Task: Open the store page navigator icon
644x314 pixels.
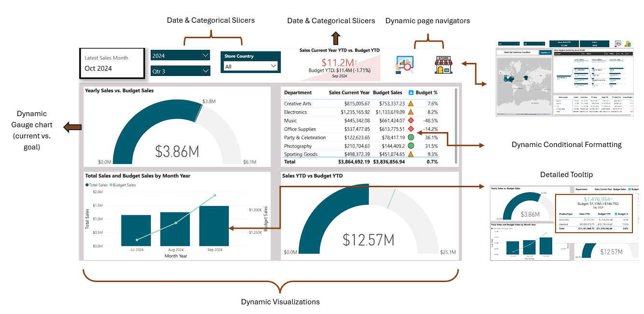Action: 443,65
